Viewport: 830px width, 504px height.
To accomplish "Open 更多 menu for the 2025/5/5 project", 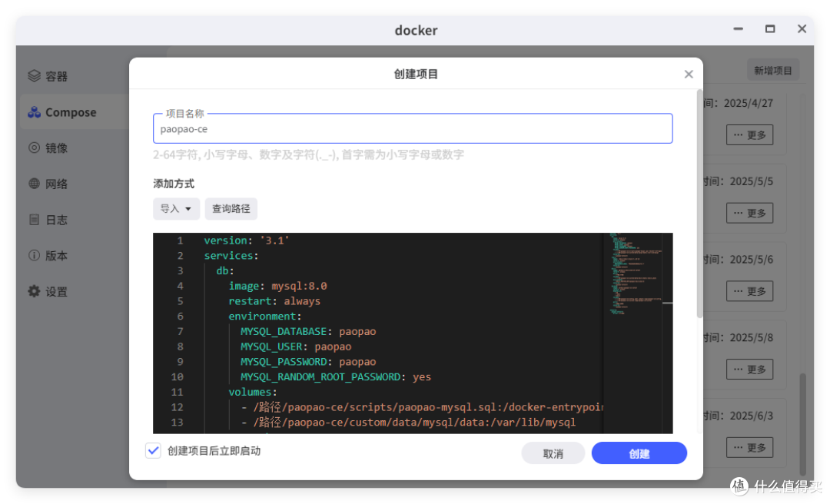I will pos(749,213).
